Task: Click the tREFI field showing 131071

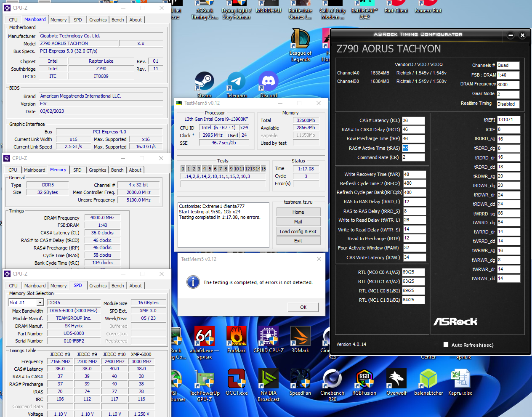Action: point(508,120)
